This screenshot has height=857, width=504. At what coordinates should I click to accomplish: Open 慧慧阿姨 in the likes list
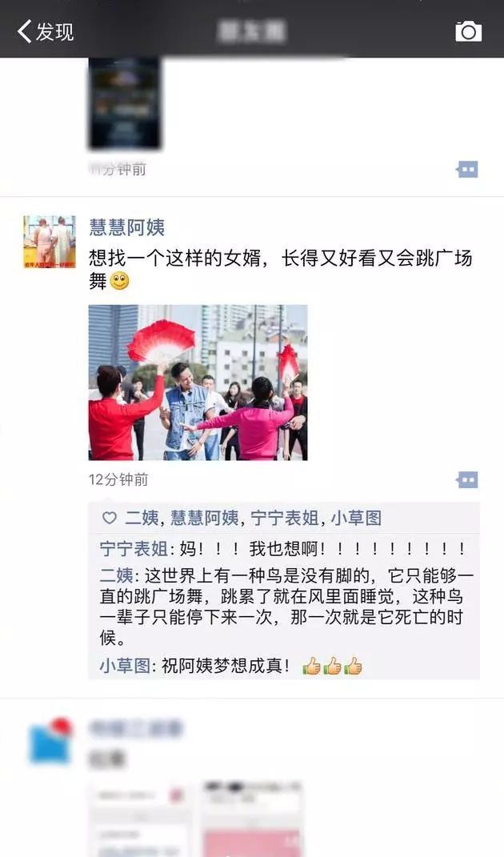pos(205,518)
